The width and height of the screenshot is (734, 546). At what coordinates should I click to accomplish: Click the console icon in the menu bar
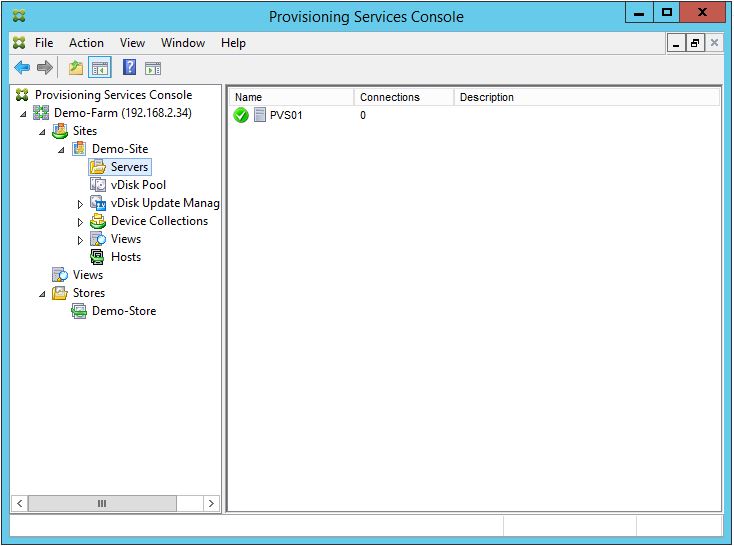click(19, 43)
